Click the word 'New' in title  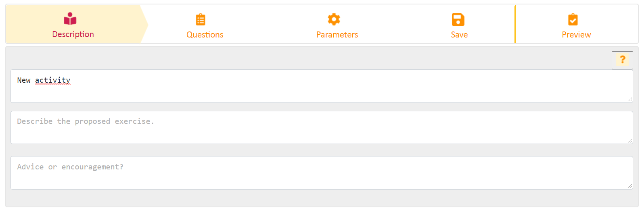[x=24, y=80]
